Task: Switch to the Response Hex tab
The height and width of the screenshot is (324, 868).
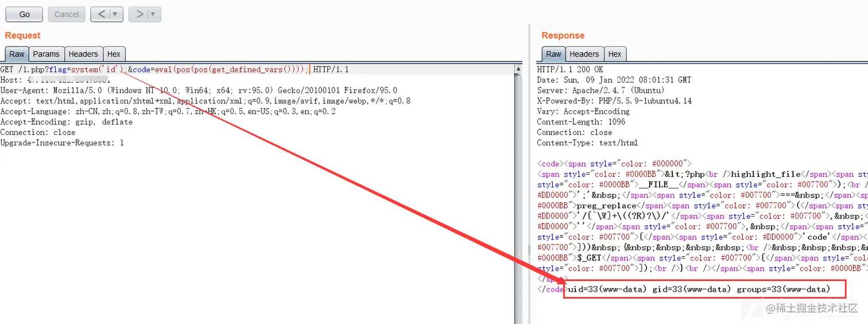Action: click(615, 54)
